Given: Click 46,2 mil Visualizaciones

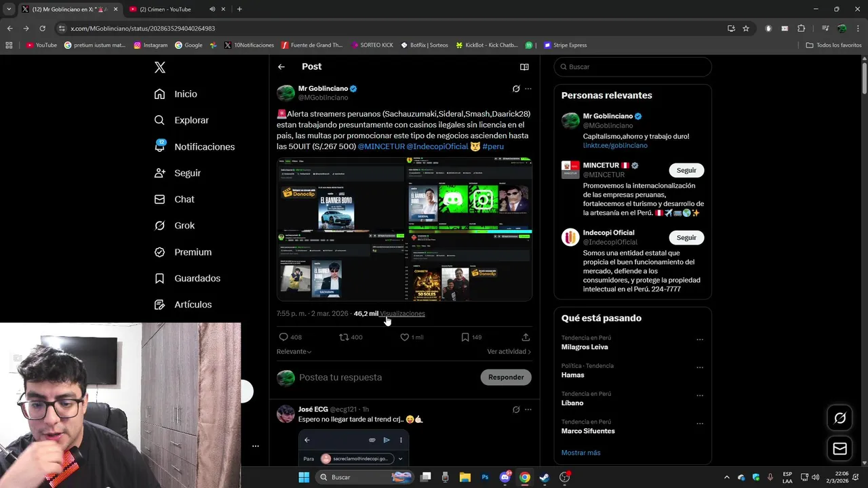Looking at the screenshot, I should [389, 314].
